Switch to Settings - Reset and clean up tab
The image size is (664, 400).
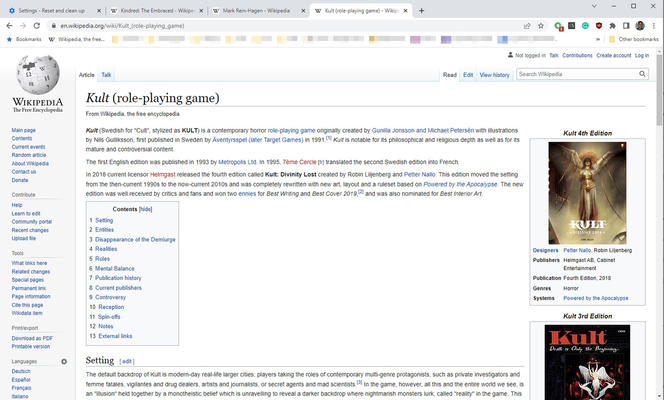[51, 11]
